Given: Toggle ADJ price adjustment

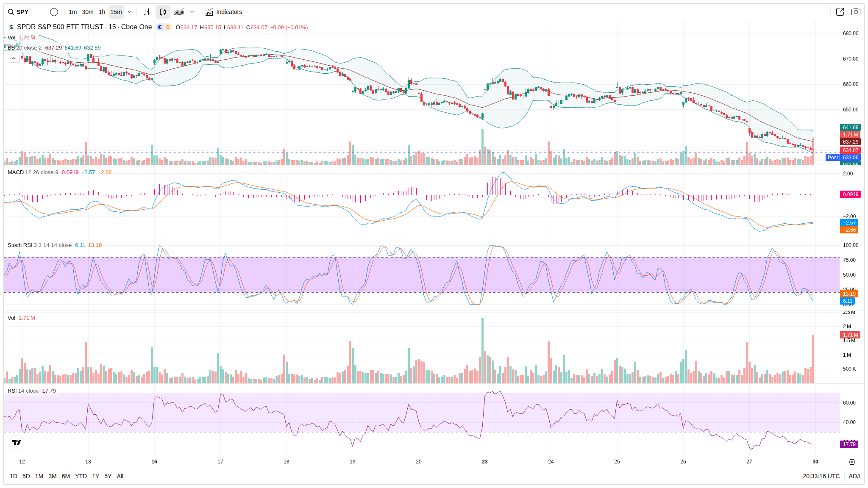Looking at the screenshot, I should (x=854, y=476).
